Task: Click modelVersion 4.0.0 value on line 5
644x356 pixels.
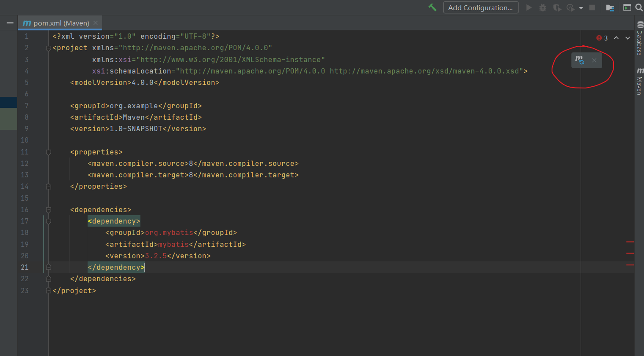Action: 143,82
